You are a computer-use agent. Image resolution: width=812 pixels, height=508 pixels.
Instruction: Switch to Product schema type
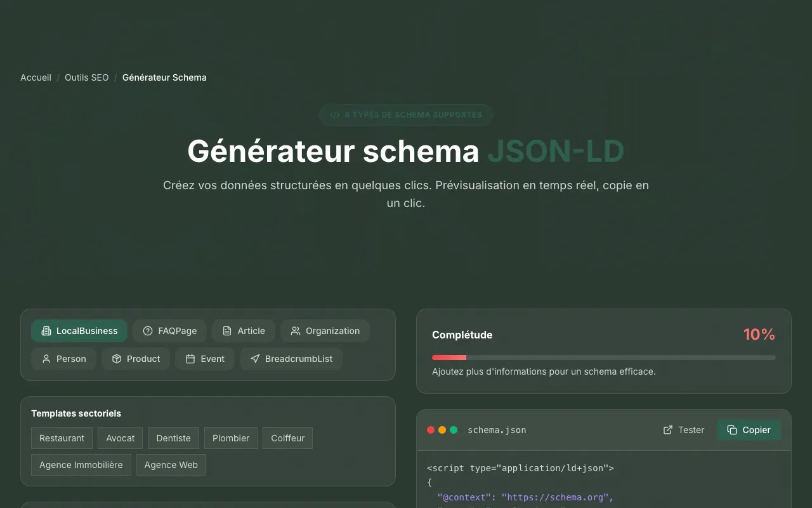coord(136,359)
